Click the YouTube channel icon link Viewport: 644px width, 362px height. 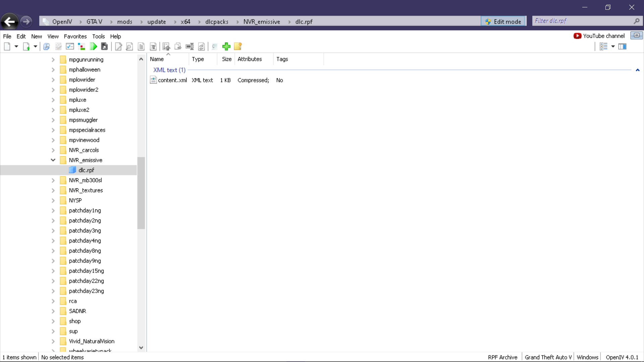[x=577, y=36]
